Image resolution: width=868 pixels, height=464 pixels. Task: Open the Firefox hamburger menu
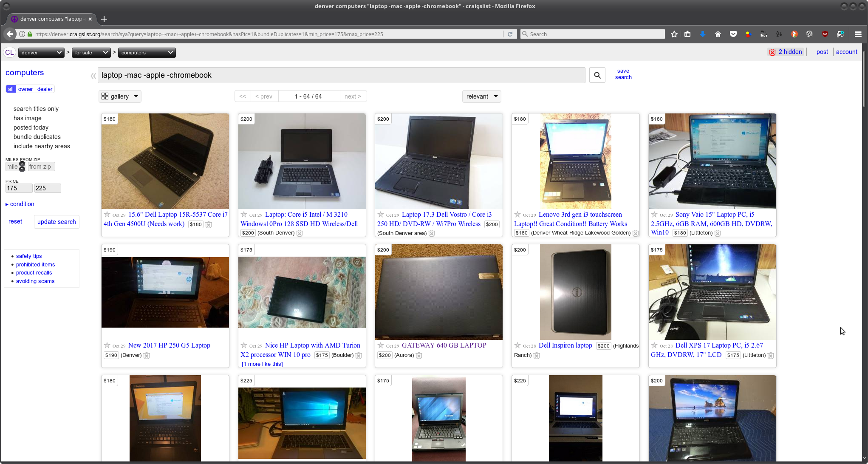[x=858, y=34]
